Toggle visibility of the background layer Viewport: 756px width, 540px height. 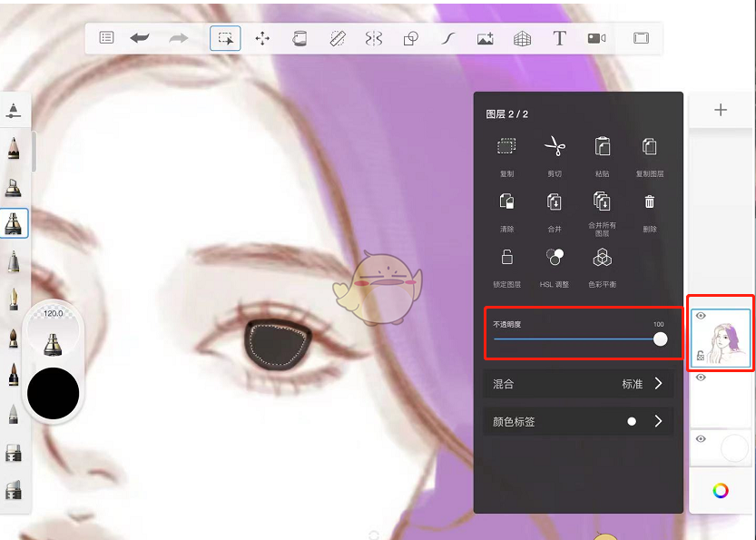click(x=701, y=438)
